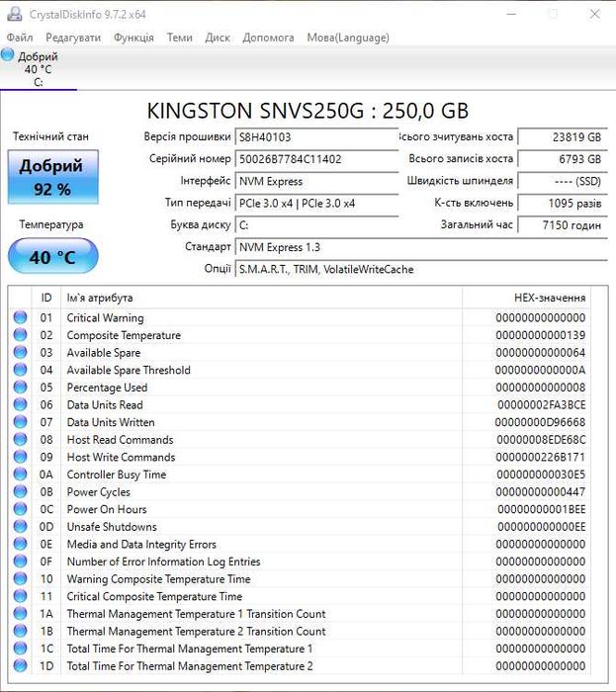The image size is (616, 692).
Task: Open the Диск menu
Action: pyautogui.click(x=218, y=38)
